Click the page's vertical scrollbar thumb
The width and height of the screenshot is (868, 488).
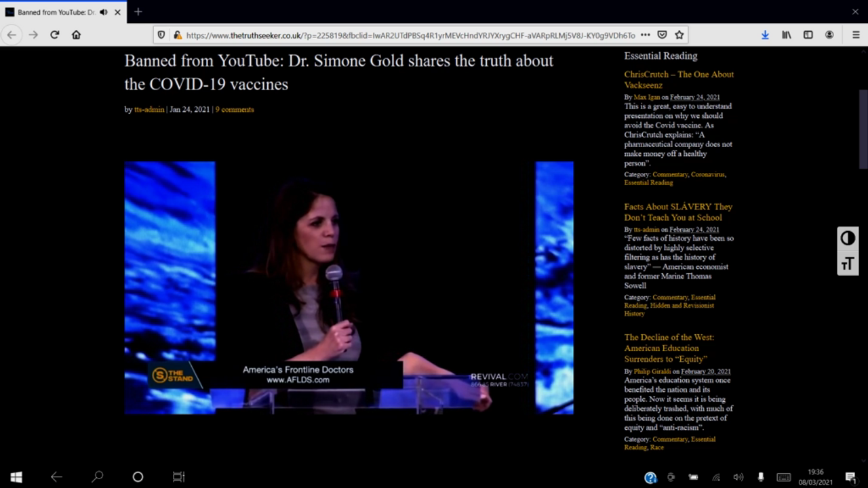863,129
